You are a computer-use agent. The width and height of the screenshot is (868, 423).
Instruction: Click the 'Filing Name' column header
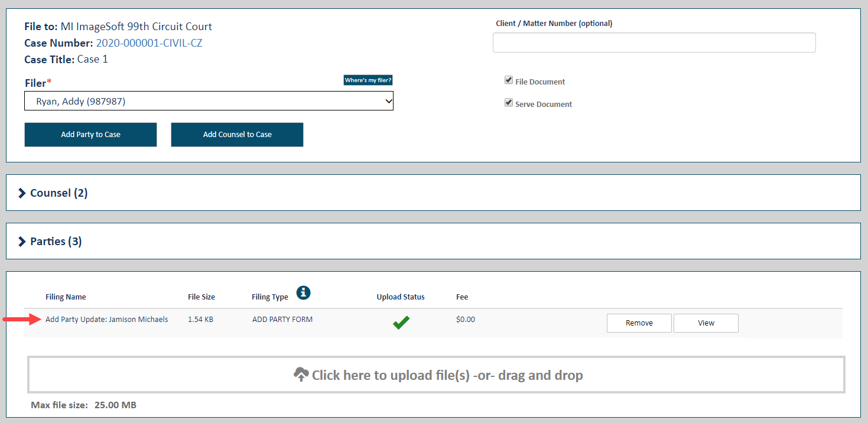pyautogui.click(x=66, y=297)
